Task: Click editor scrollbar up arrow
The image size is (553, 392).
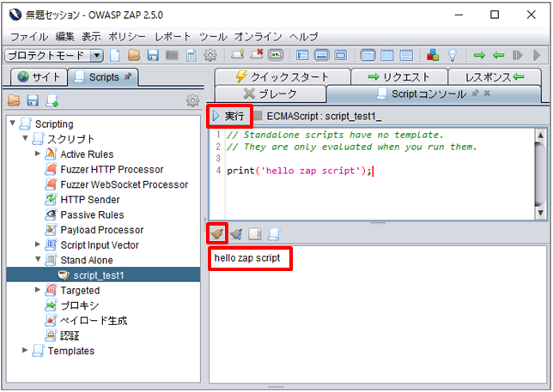Action: [x=540, y=136]
